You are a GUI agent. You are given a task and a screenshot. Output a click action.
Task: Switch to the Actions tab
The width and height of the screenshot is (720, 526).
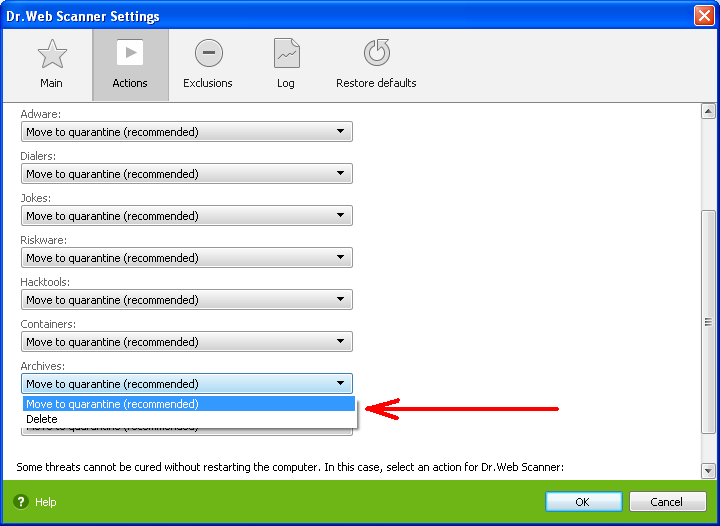click(130, 64)
